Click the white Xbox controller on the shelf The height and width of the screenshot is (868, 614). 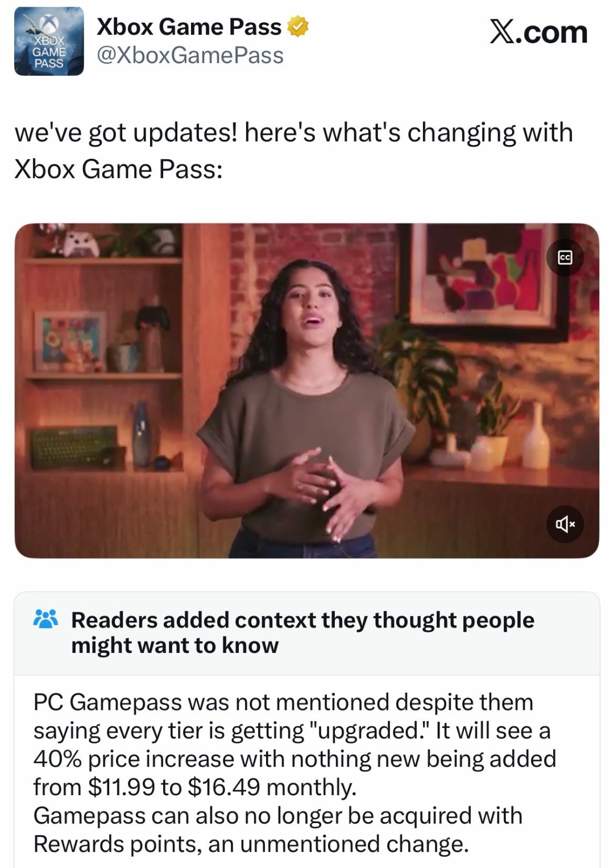click(x=83, y=243)
